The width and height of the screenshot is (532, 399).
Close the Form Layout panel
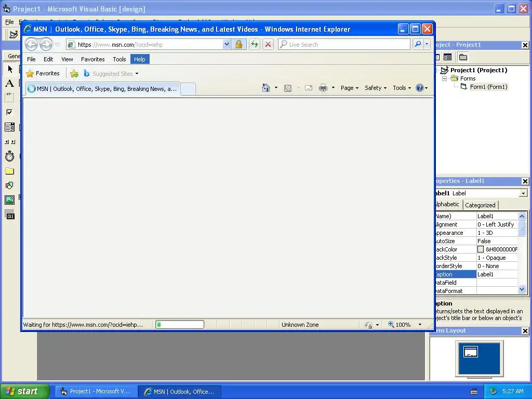(525, 331)
